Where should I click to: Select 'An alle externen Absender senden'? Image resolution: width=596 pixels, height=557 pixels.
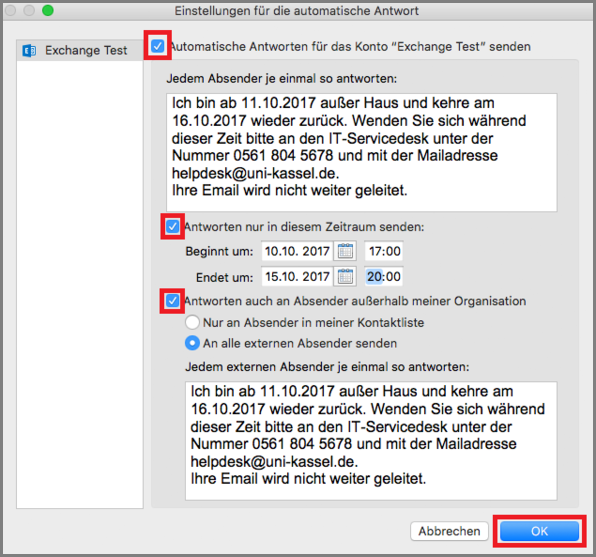click(x=192, y=343)
